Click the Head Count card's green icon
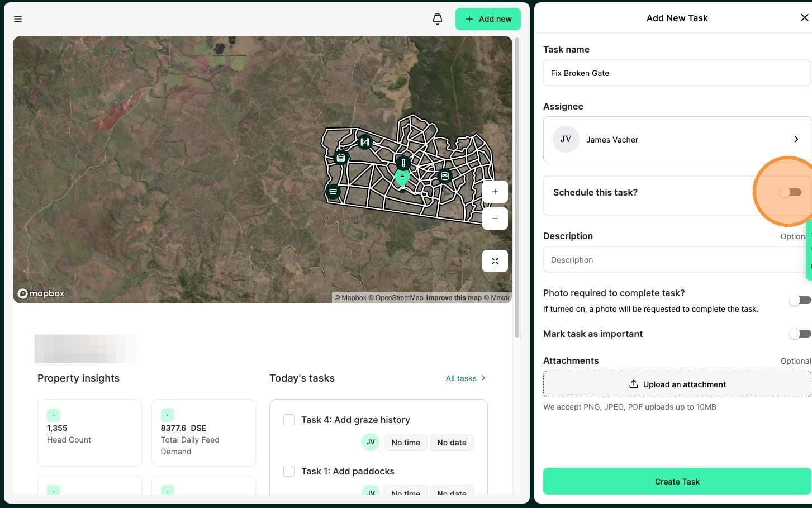This screenshot has height=508, width=812. click(54, 415)
